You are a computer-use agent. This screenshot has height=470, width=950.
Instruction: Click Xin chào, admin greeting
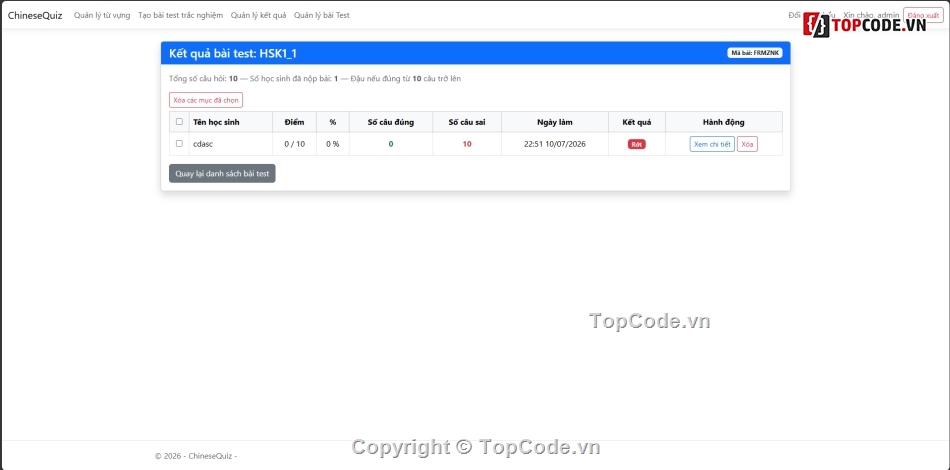(871, 15)
